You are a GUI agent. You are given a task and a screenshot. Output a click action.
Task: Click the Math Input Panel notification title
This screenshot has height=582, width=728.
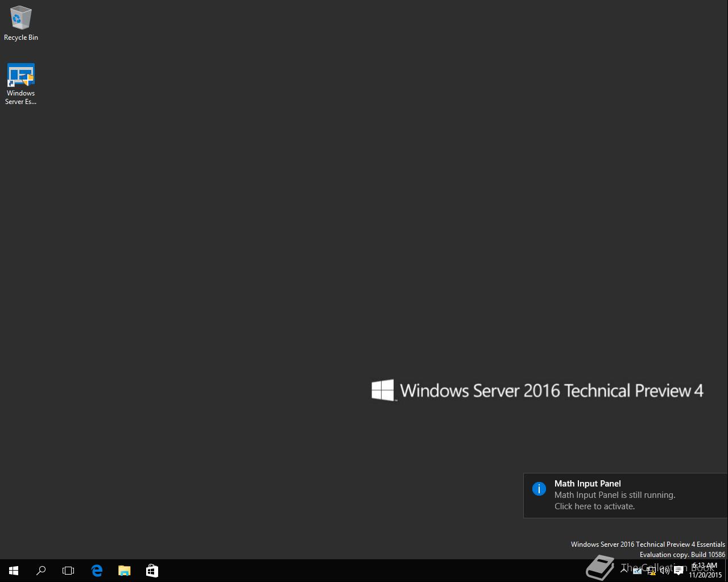tap(588, 484)
